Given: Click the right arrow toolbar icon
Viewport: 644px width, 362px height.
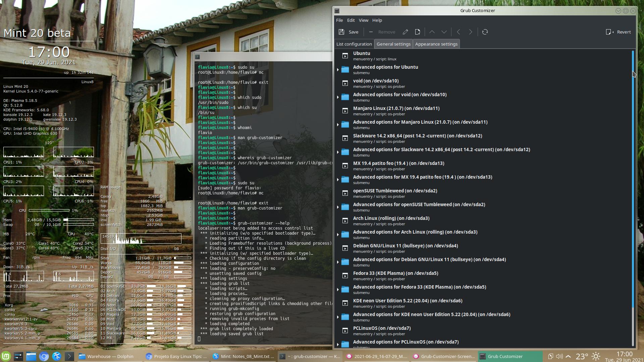Looking at the screenshot, I should pos(471,32).
